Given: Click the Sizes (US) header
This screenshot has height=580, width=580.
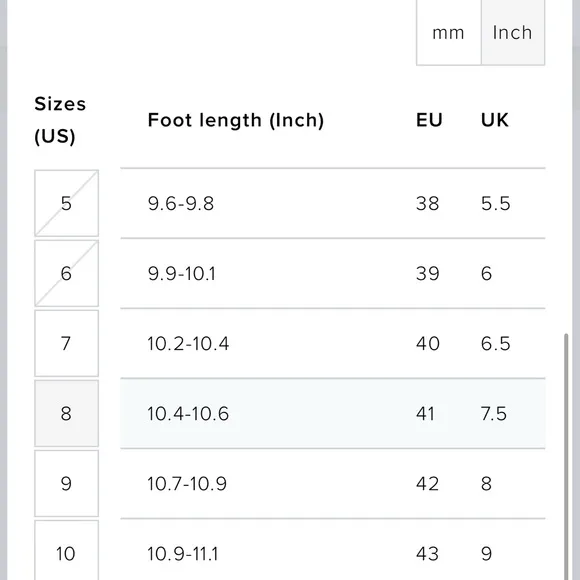Looking at the screenshot, I should [x=60, y=120].
